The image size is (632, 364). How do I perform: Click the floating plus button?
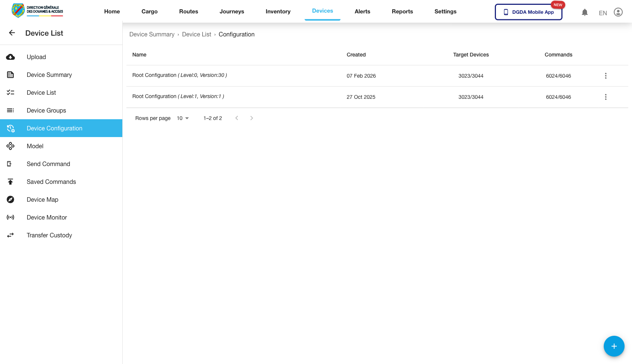point(614,346)
